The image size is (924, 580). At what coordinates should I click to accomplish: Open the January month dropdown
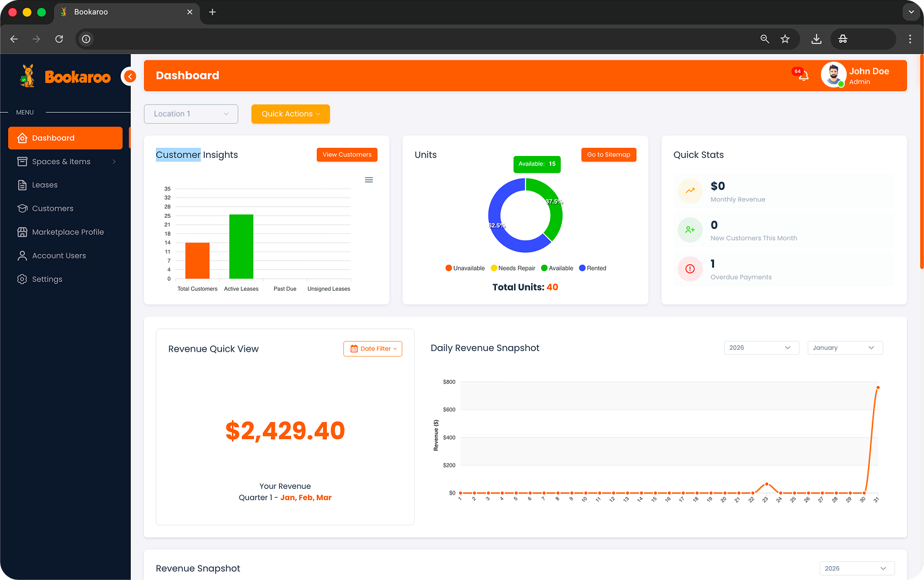click(x=844, y=348)
